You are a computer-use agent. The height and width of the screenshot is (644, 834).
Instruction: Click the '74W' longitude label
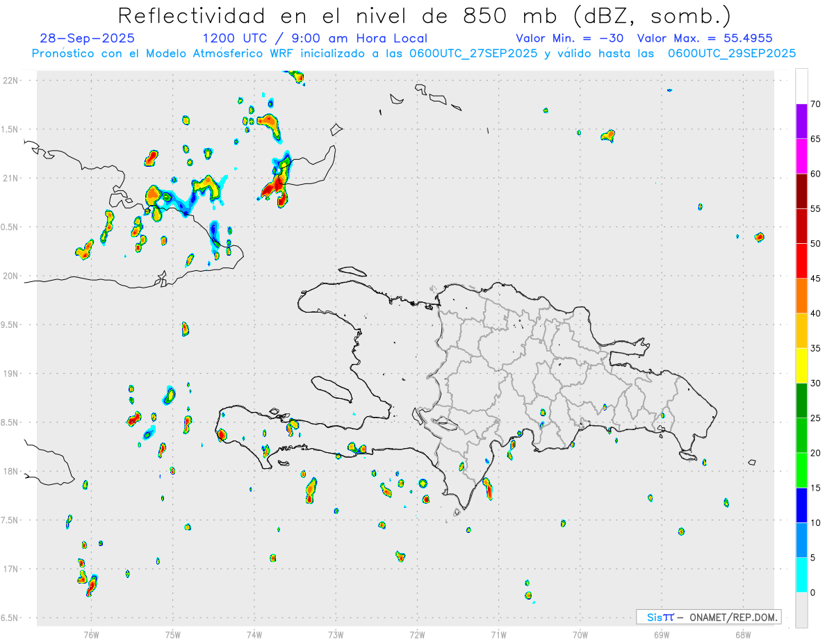[254, 634]
